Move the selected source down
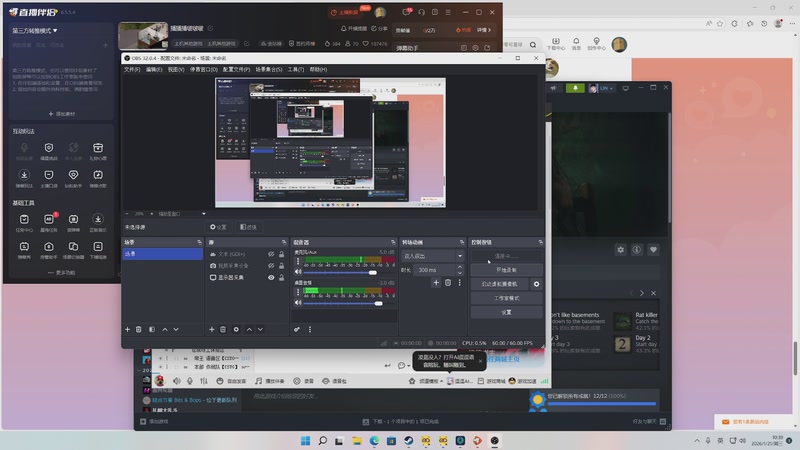 point(260,330)
